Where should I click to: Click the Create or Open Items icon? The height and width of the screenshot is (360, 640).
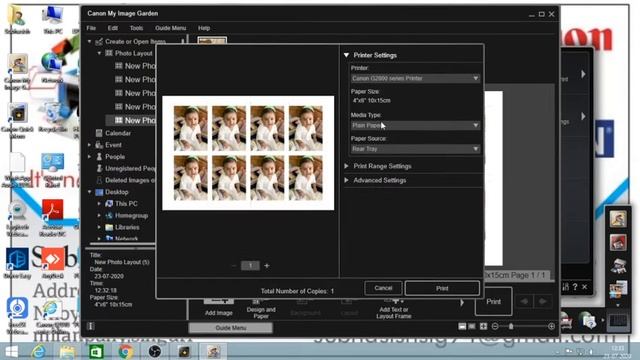99,41
